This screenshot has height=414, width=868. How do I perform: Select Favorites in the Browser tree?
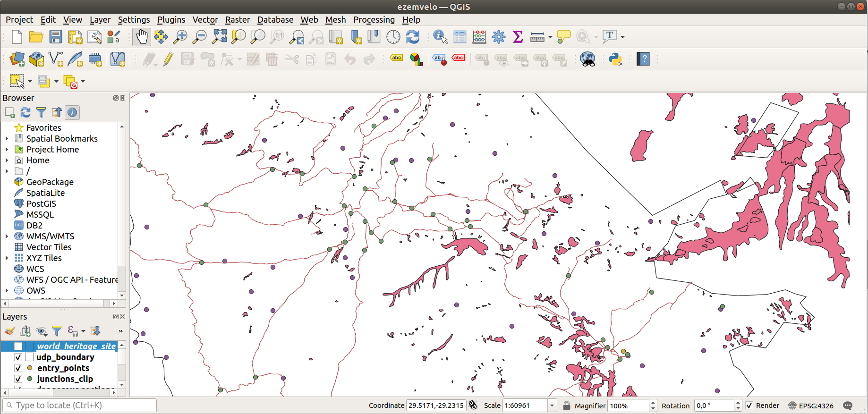tap(43, 128)
